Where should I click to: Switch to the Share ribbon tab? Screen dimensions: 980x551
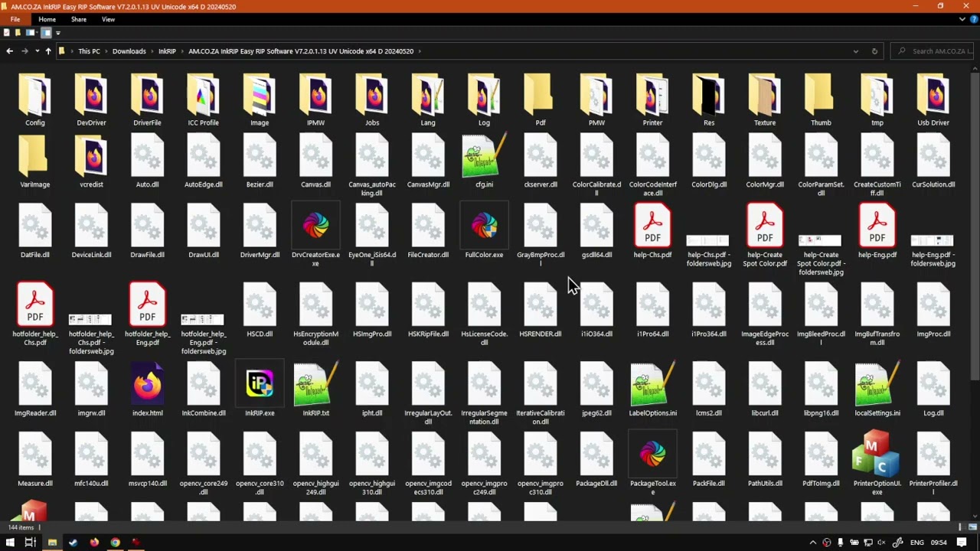[79, 19]
